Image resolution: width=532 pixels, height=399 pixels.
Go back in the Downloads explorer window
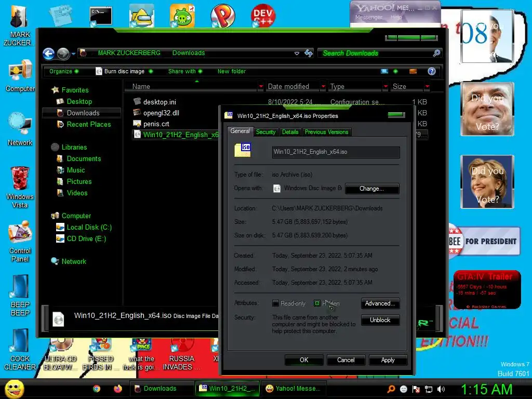pyautogui.click(x=49, y=54)
